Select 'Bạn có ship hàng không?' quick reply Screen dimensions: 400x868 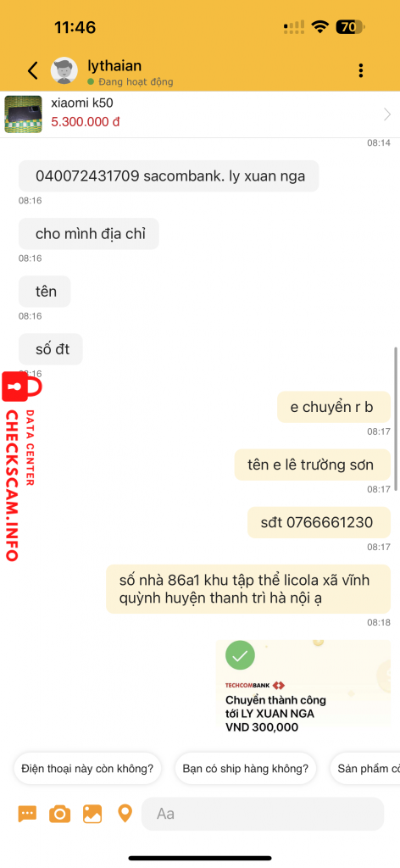tap(245, 768)
